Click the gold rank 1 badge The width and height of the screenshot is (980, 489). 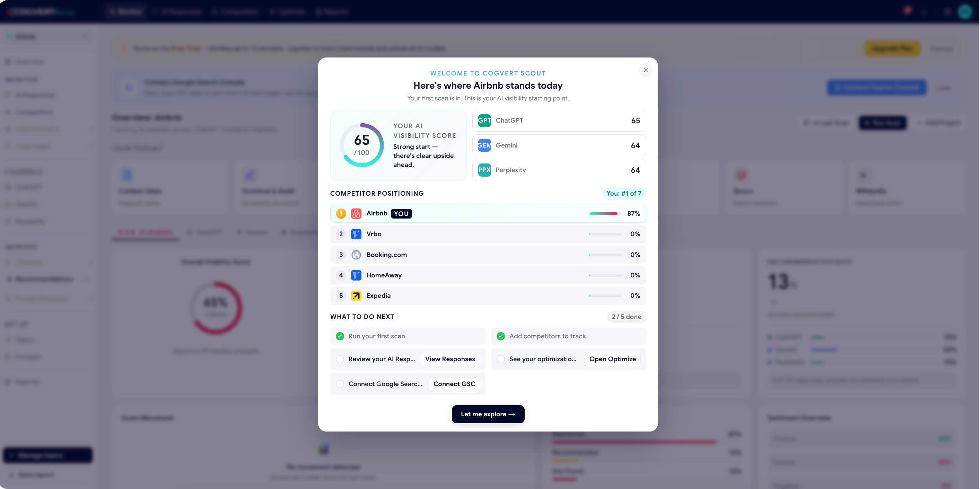click(341, 214)
